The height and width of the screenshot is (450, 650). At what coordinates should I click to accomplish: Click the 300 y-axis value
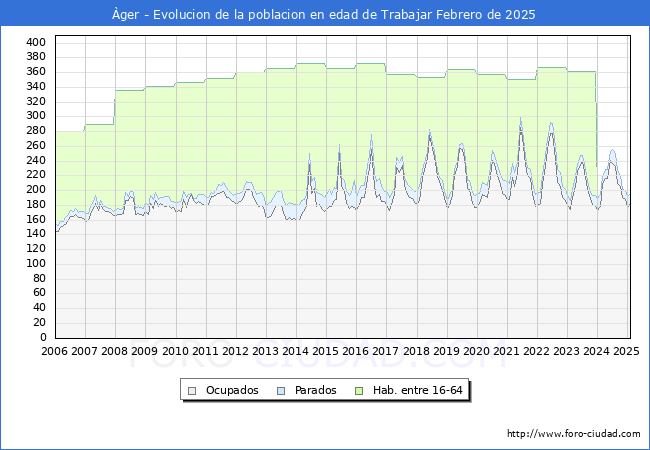(x=36, y=116)
